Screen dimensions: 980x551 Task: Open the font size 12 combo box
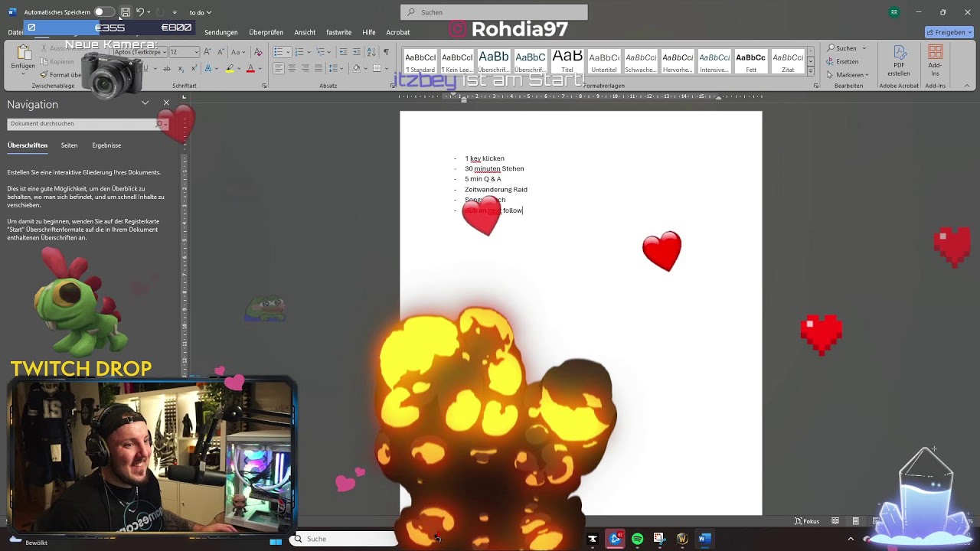click(184, 52)
